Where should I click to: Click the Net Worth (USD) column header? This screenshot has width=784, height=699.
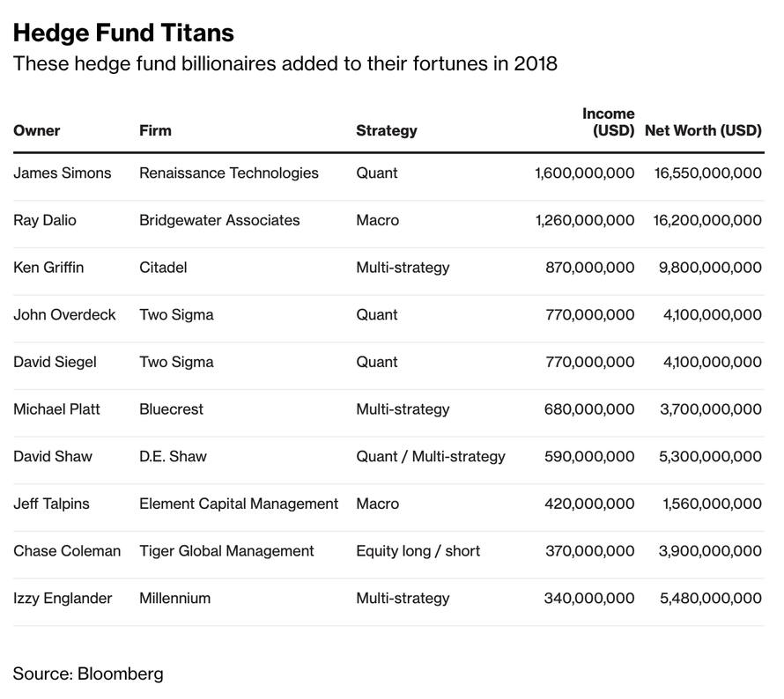[x=703, y=130]
